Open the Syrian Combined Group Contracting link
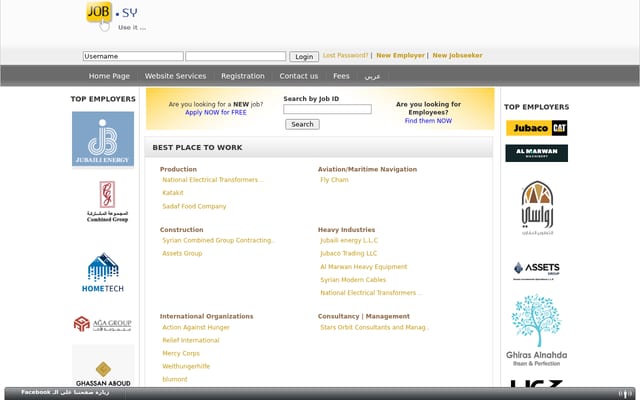The image size is (640, 400). point(218,240)
